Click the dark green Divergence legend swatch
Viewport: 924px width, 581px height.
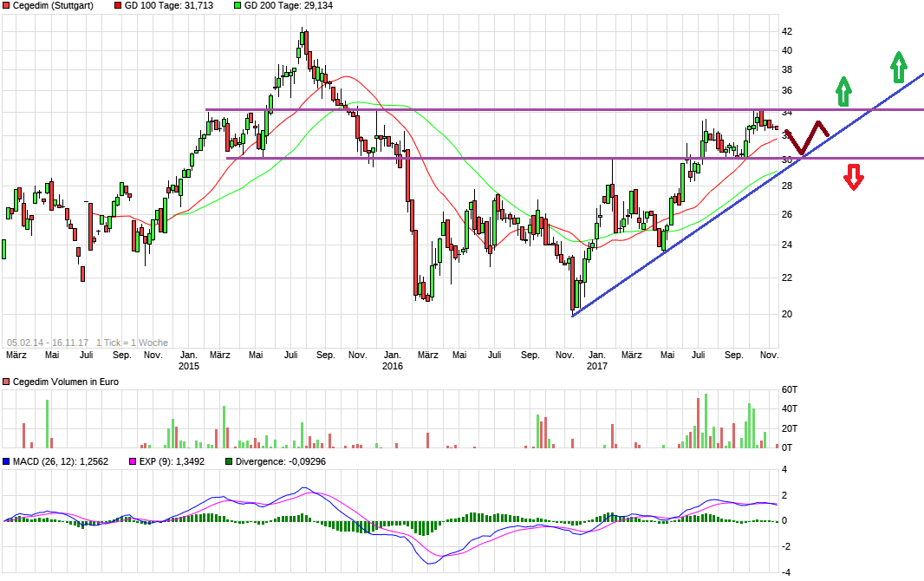(229, 462)
